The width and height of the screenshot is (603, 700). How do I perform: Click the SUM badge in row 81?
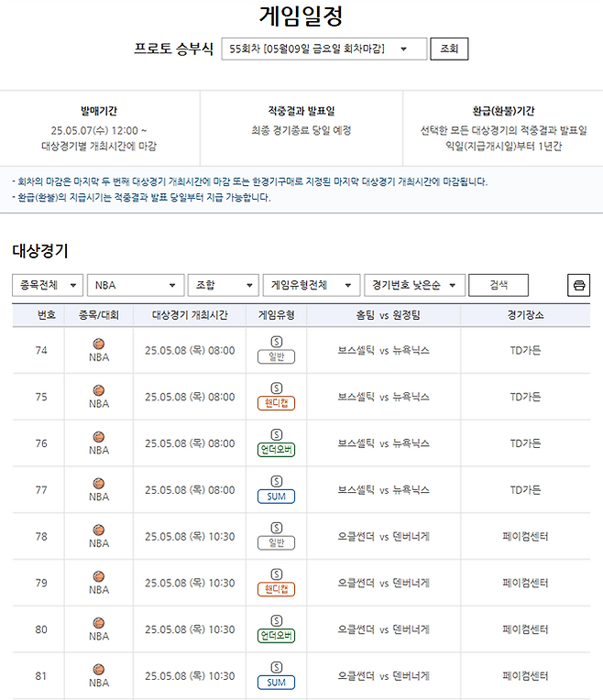(276, 683)
